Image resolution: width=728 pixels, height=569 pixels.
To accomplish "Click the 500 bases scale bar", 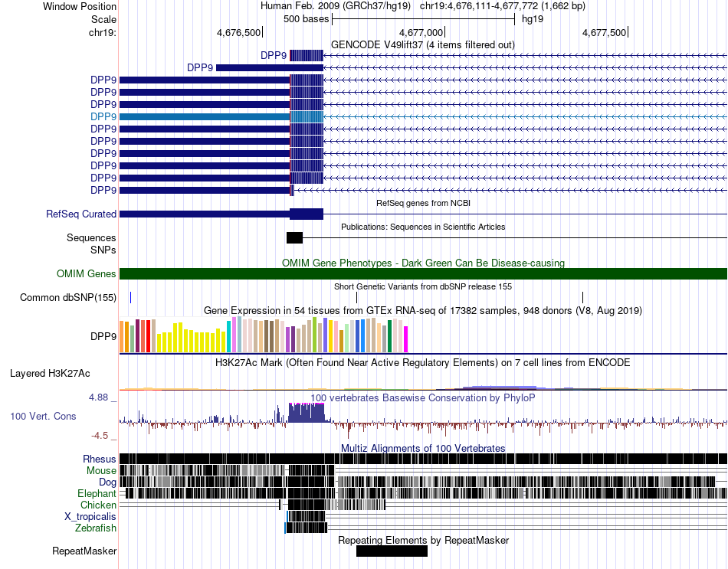I will pyautogui.click(x=424, y=19).
